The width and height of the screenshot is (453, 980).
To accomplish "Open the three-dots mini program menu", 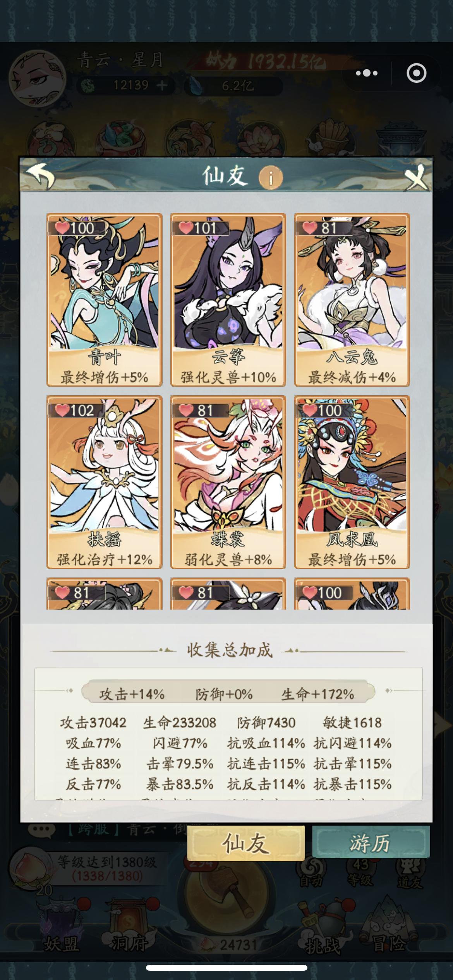I will tap(366, 73).
